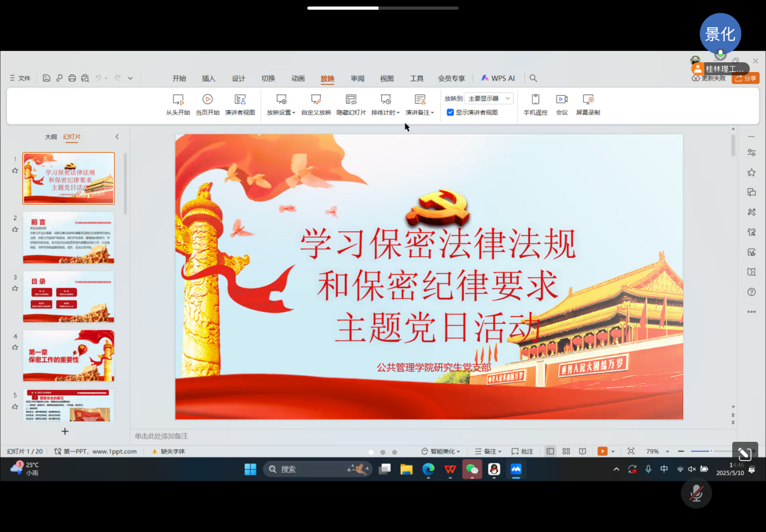The width and height of the screenshot is (766, 532).
Task: Click the hide slide (隐藏幻灯片) icon
Action: [x=351, y=99]
